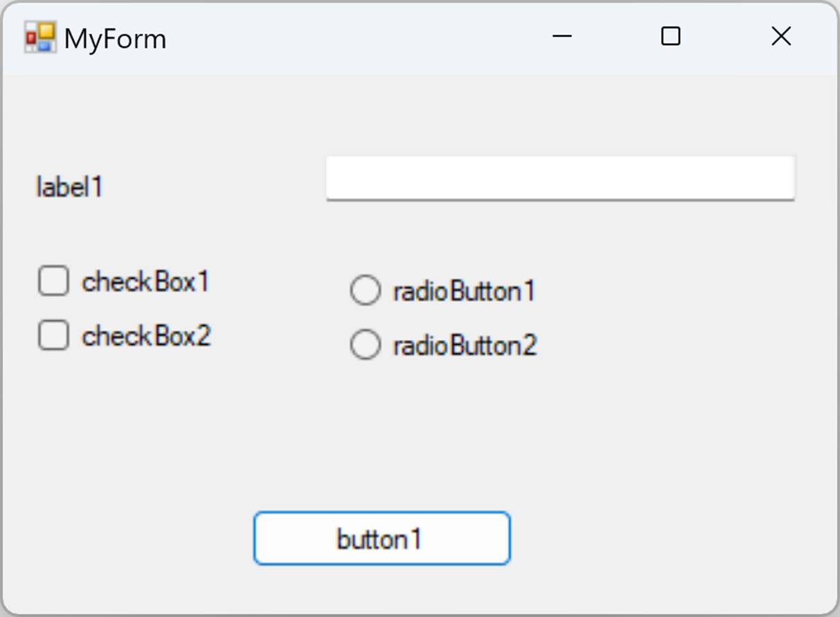Enable the checkBox2 square box
Viewport: 840px width, 617px height.
(x=53, y=335)
